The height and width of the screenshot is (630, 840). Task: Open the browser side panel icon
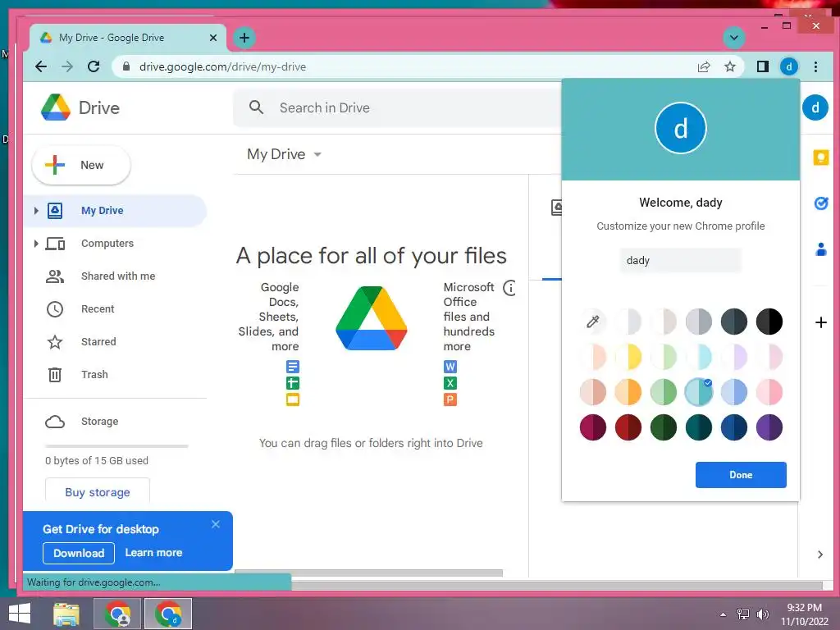(x=762, y=66)
